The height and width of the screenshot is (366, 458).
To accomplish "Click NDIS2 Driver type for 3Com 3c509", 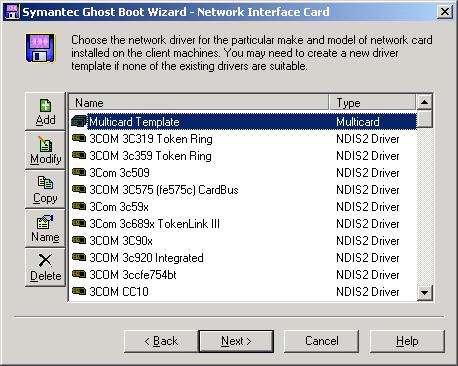I will (x=368, y=173).
